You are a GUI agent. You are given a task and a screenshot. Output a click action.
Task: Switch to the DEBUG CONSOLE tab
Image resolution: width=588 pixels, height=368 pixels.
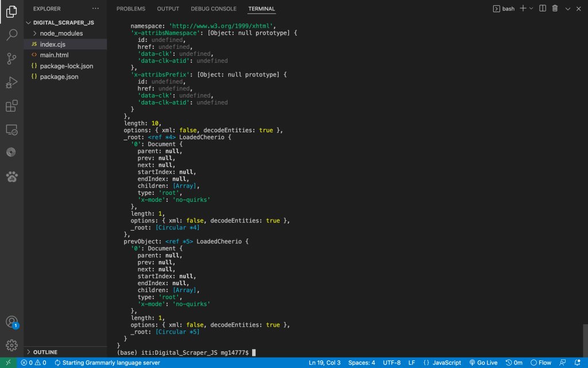click(214, 9)
